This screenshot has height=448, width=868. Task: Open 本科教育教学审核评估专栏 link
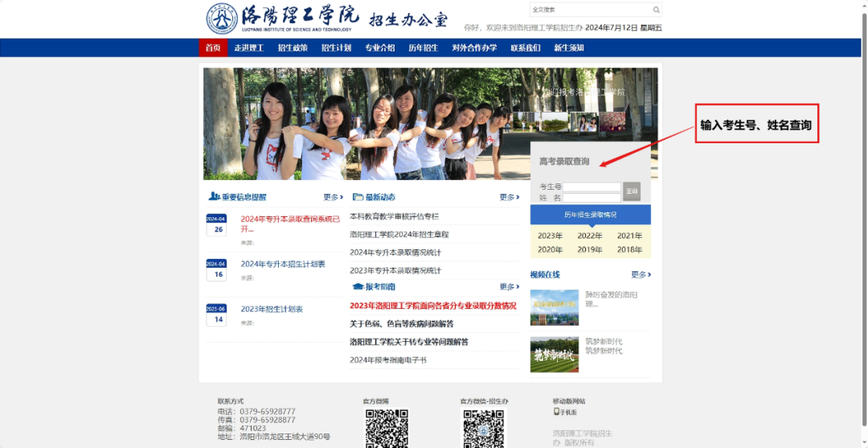(394, 216)
